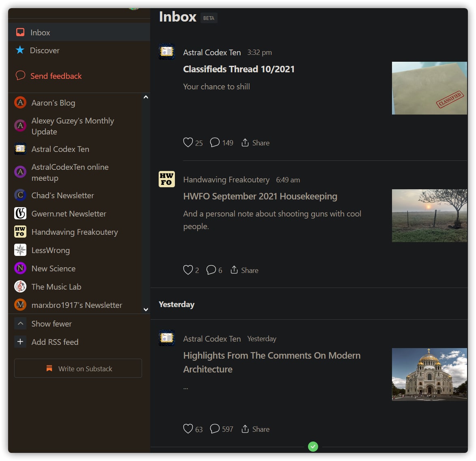The height and width of the screenshot is (461, 476).
Task: Click the Send feedback speech bubble icon
Action: (20, 76)
